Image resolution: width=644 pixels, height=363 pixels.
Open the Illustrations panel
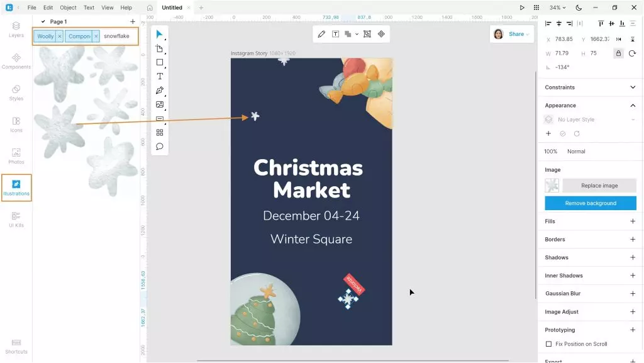[x=16, y=187]
